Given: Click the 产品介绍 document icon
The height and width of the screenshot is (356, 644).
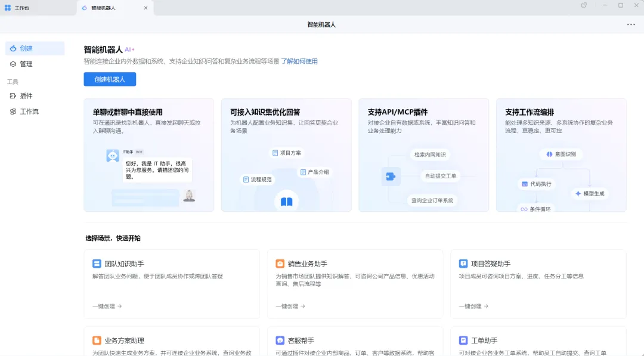Looking at the screenshot, I should click(303, 172).
